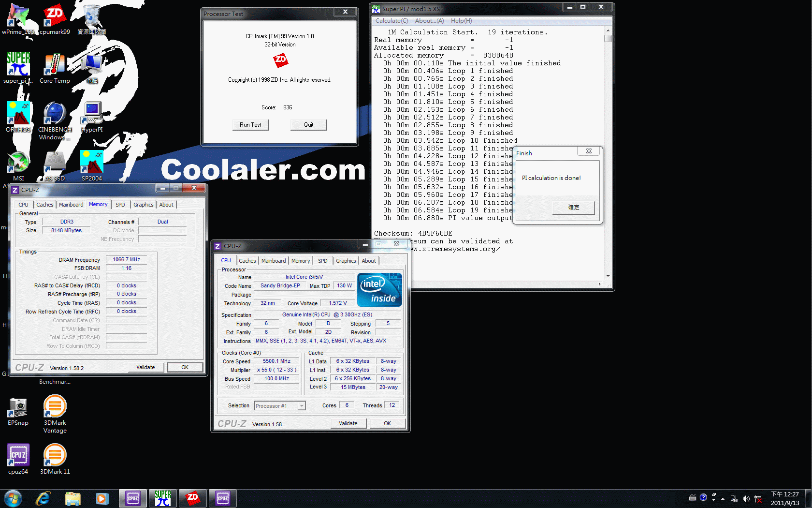Launch CINEBENCH Windows shortcut
812x508 pixels.
click(55, 121)
